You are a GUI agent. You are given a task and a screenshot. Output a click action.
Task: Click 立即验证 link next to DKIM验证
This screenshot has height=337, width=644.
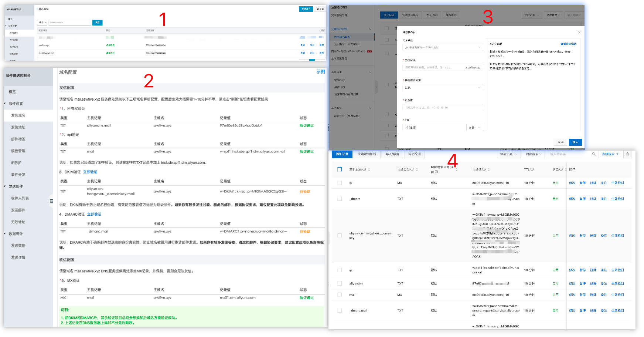[90, 172]
